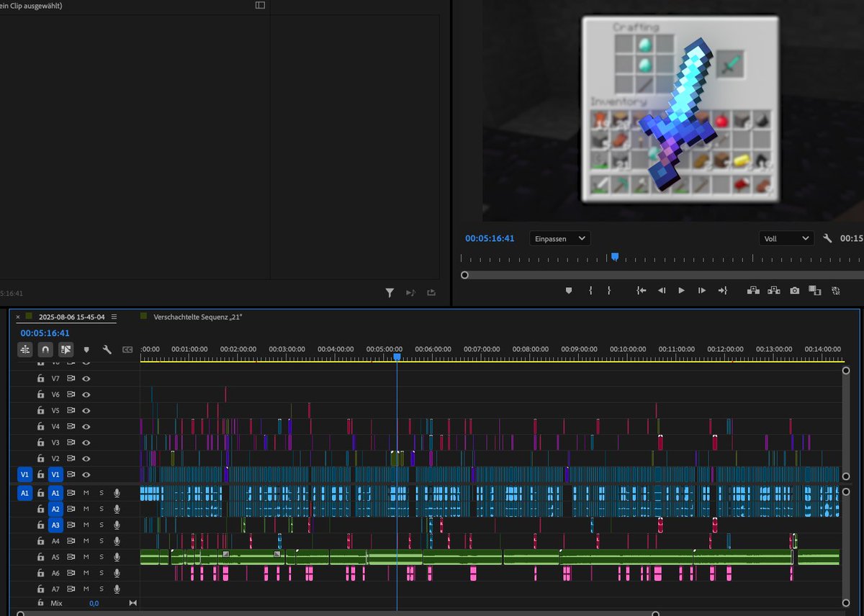Click the timeline horizontal zoom scroll bar
Viewport: 864px width, 616px height.
[x=338, y=614]
